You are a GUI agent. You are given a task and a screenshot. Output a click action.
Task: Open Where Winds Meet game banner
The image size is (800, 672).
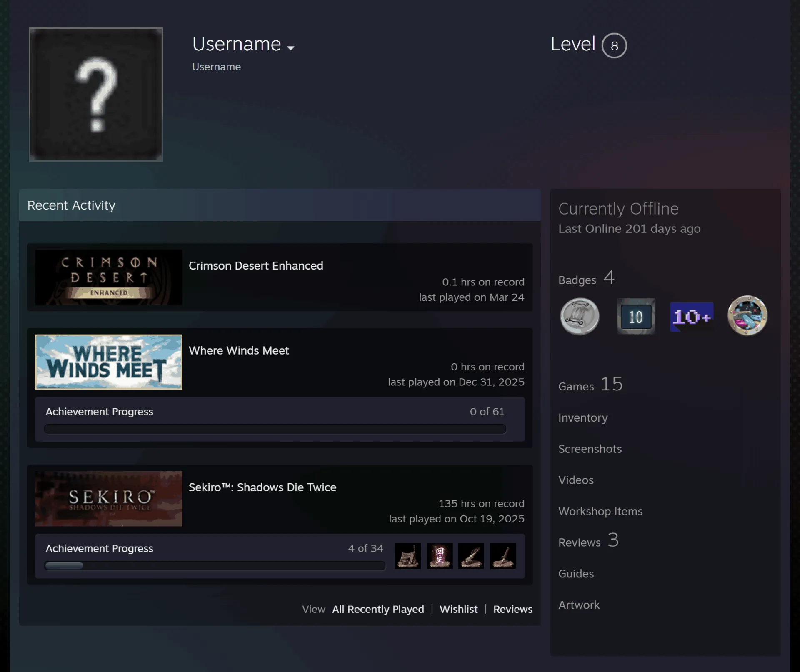click(x=109, y=362)
